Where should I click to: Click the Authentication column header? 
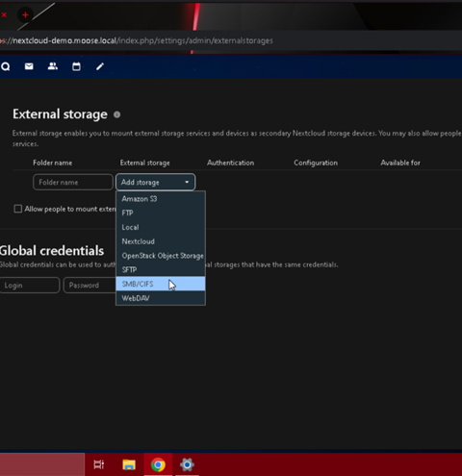(230, 163)
